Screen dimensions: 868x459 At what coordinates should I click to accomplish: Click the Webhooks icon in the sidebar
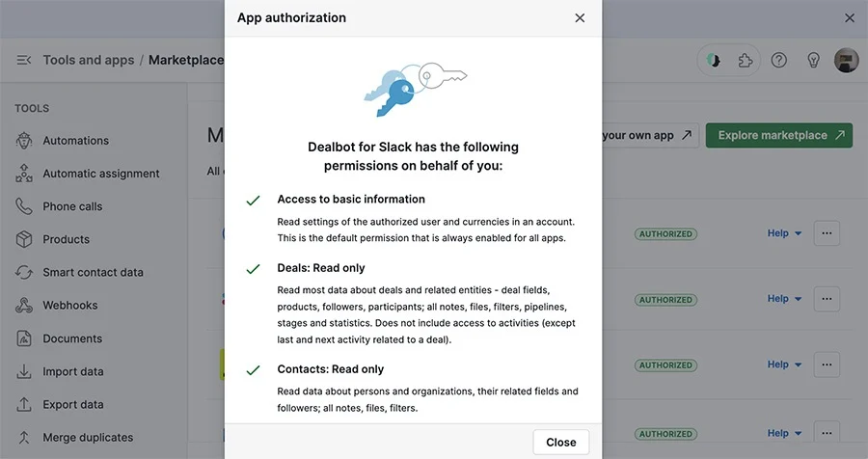[x=24, y=305]
